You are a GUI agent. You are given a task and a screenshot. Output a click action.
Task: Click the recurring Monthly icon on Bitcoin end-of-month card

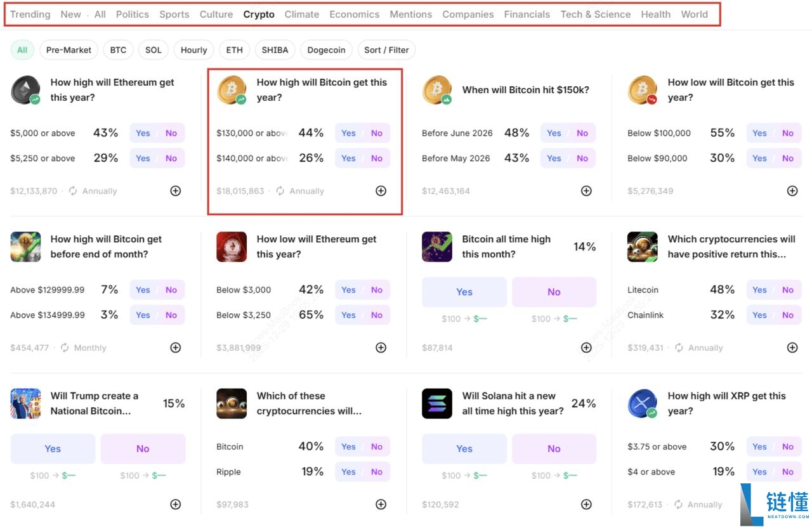(64, 348)
